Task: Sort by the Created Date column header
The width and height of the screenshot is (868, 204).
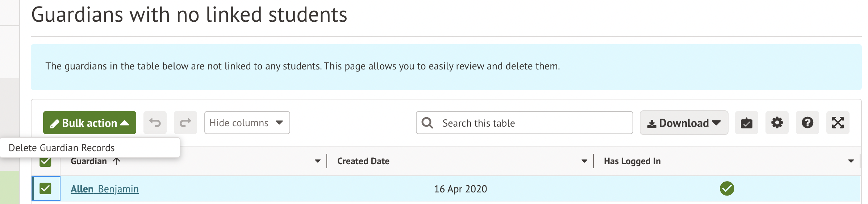Action: pyautogui.click(x=363, y=161)
